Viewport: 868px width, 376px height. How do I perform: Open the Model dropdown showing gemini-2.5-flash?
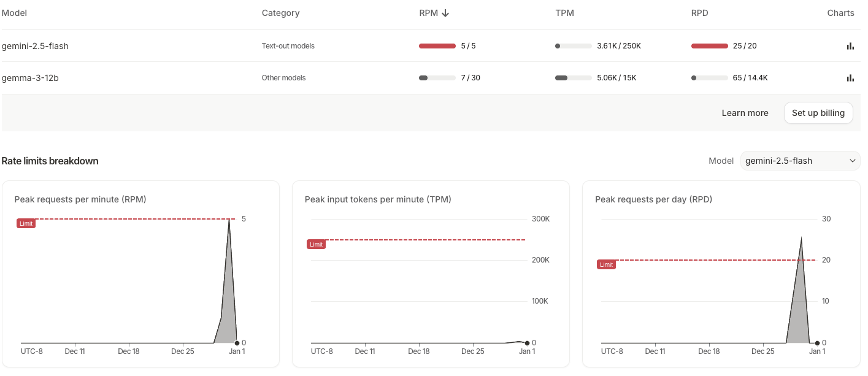[x=800, y=161]
